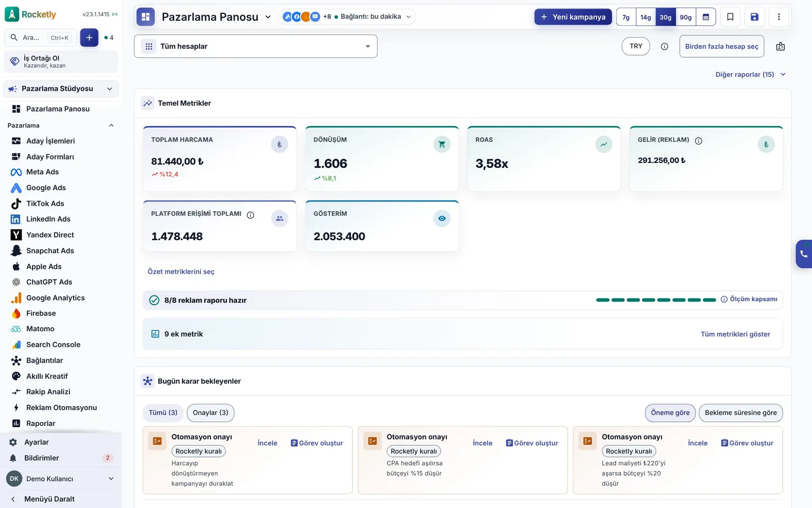Switch to the Onaylar (3) tab
Screen dimensions: 812x508
tap(211, 413)
